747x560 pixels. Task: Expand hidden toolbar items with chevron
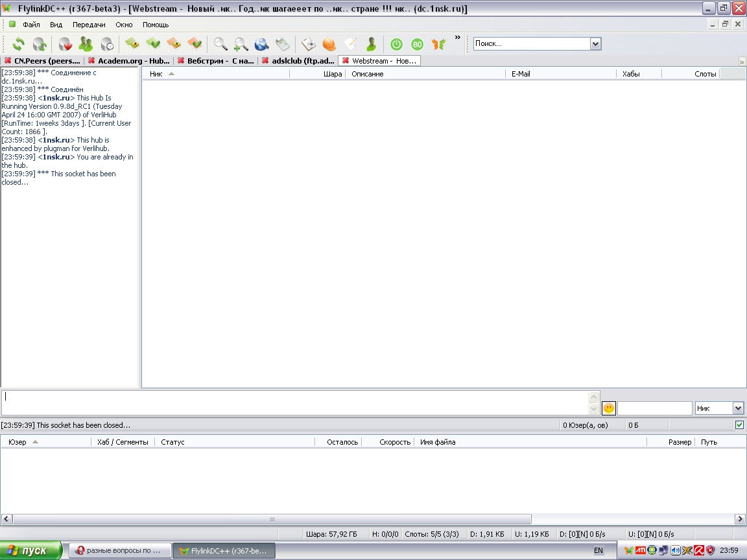(x=457, y=38)
